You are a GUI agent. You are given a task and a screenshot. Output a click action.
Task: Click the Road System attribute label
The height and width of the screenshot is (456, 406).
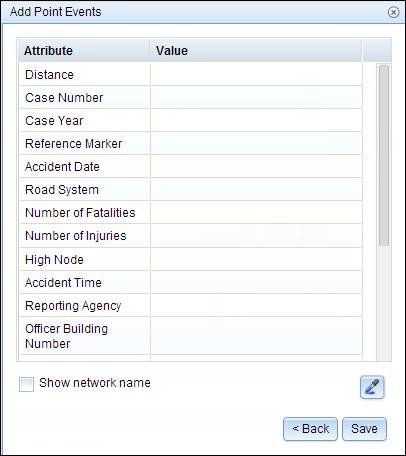(62, 190)
